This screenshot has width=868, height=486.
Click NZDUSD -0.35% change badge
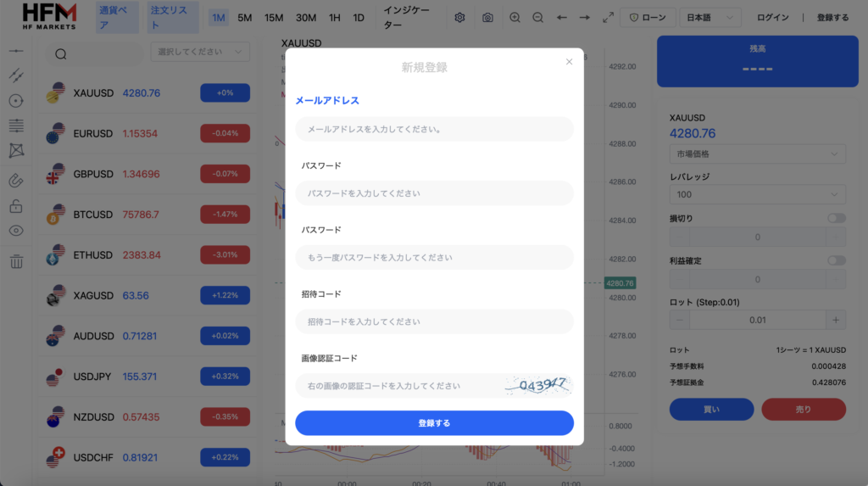pos(225,416)
